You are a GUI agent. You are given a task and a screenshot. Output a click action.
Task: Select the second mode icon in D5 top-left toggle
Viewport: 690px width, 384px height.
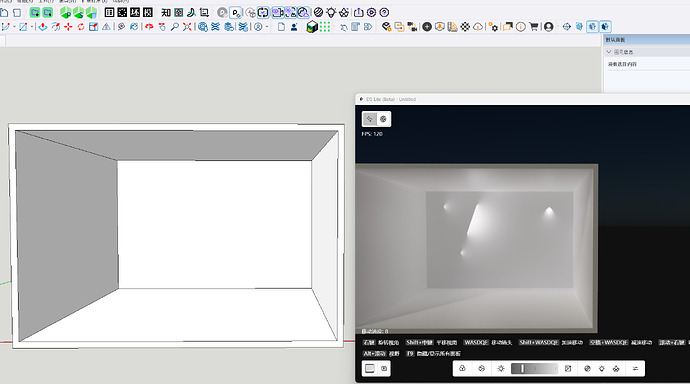(383, 119)
